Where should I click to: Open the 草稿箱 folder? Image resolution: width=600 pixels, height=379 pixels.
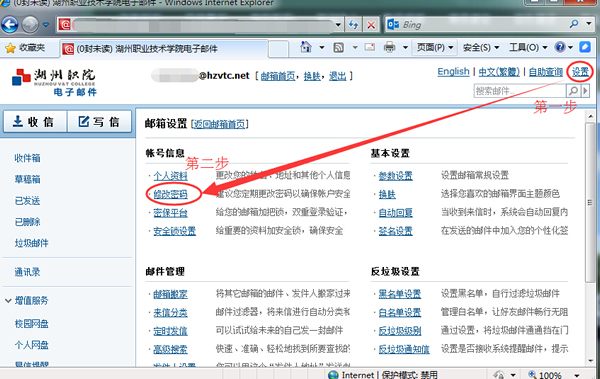pyautogui.click(x=27, y=179)
